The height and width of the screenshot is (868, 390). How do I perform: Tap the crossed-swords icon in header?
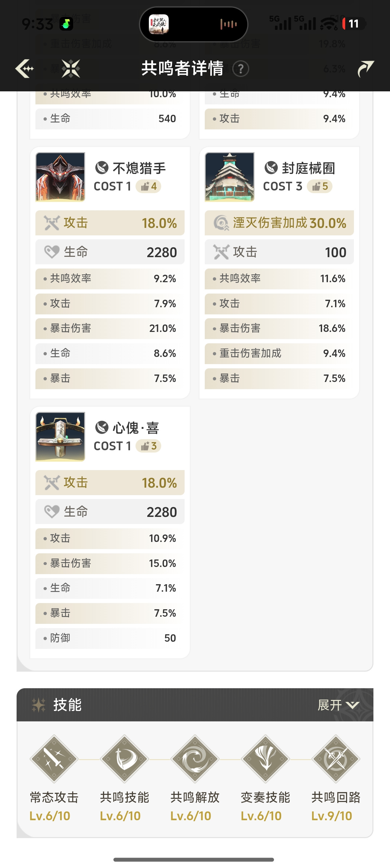(x=71, y=69)
